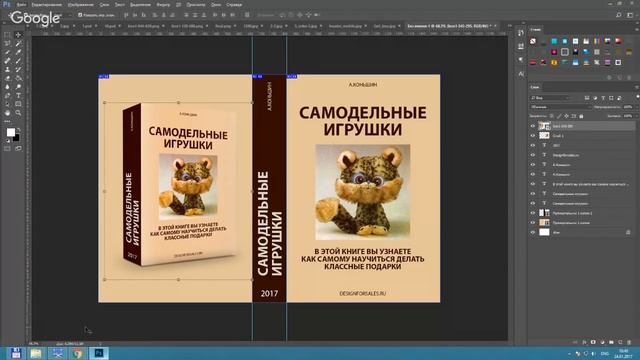This screenshot has height=360, width=640.
Task: Open the Изображение menu
Action: tap(80, 5)
